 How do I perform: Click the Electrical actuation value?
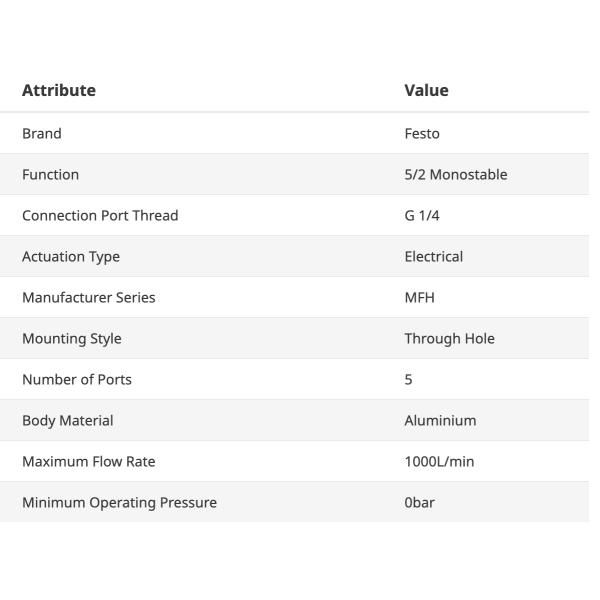433,256
